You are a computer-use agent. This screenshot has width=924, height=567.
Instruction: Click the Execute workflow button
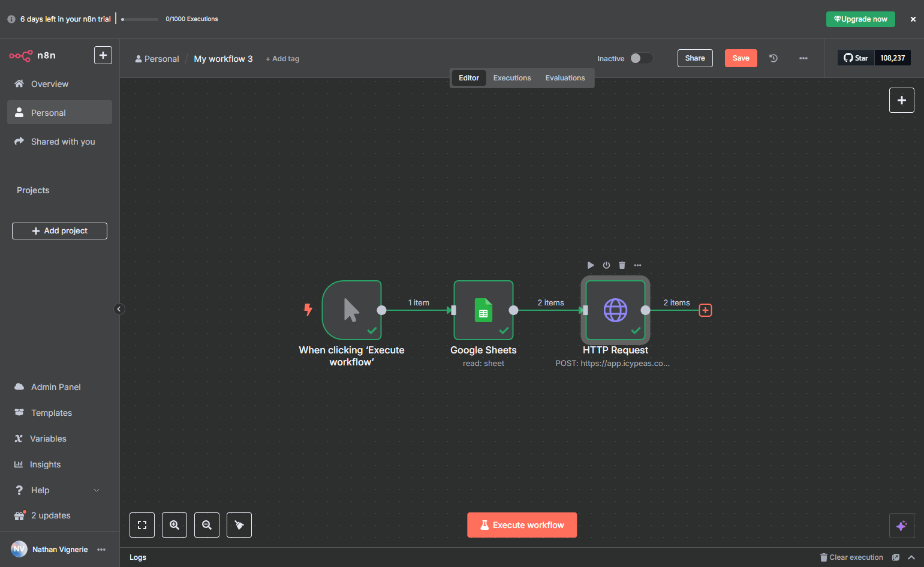click(x=522, y=525)
